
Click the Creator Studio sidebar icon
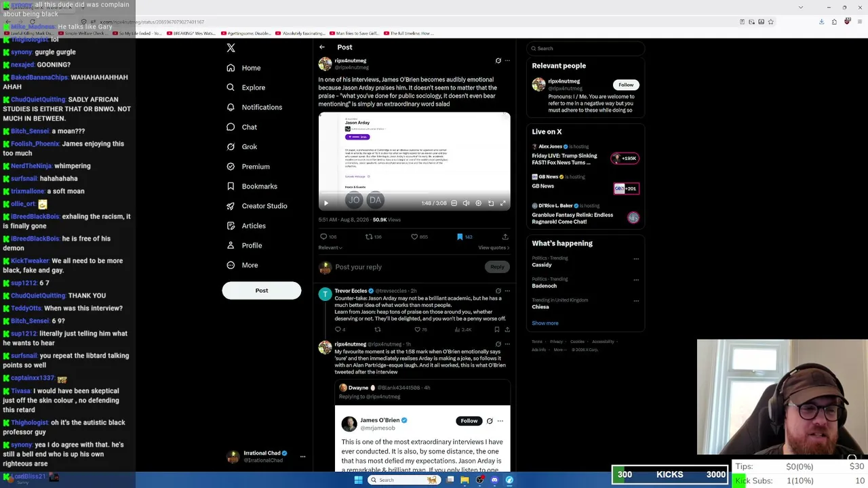coord(231,206)
